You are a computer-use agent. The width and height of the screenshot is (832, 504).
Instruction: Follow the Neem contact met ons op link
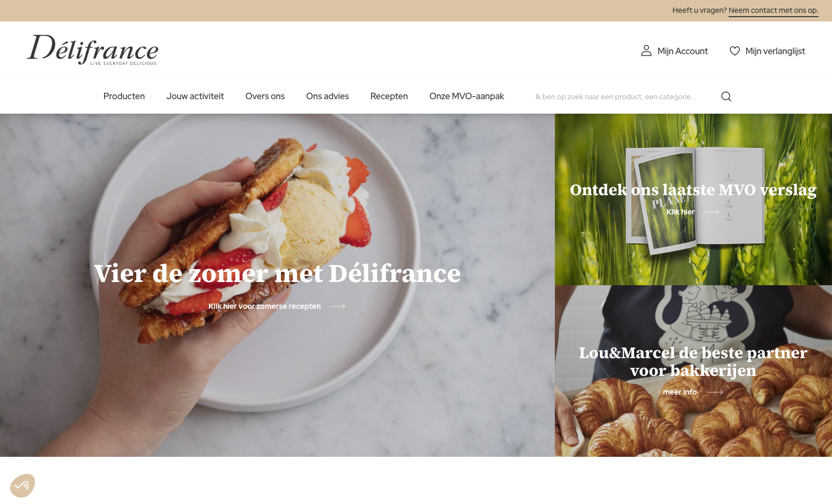[x=773, y=10]
